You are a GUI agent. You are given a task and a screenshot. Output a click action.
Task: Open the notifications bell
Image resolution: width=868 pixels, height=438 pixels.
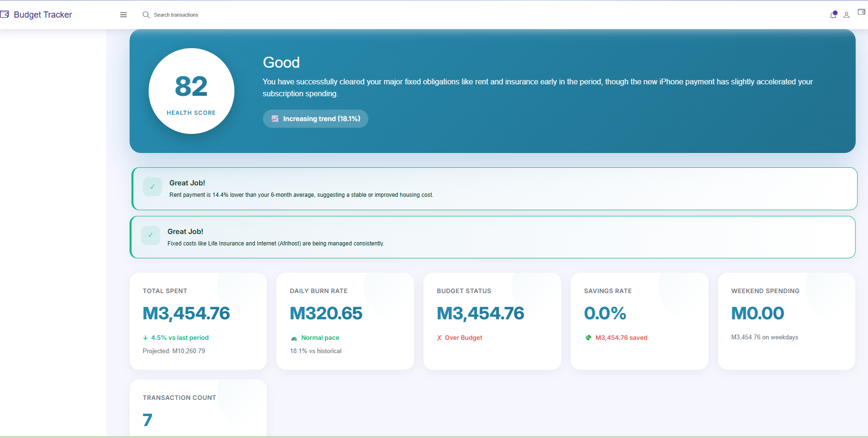(833, 15)
